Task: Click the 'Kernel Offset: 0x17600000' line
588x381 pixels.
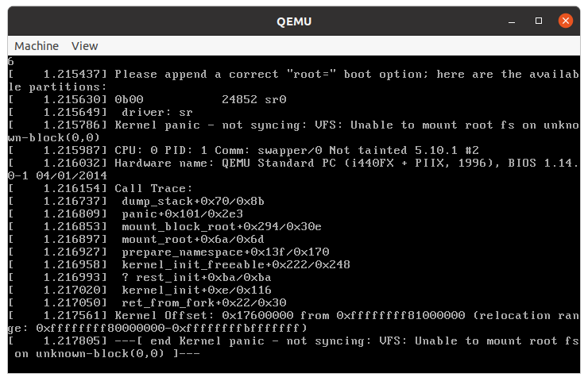Action: pyautogui.click(x=294, y=321)
